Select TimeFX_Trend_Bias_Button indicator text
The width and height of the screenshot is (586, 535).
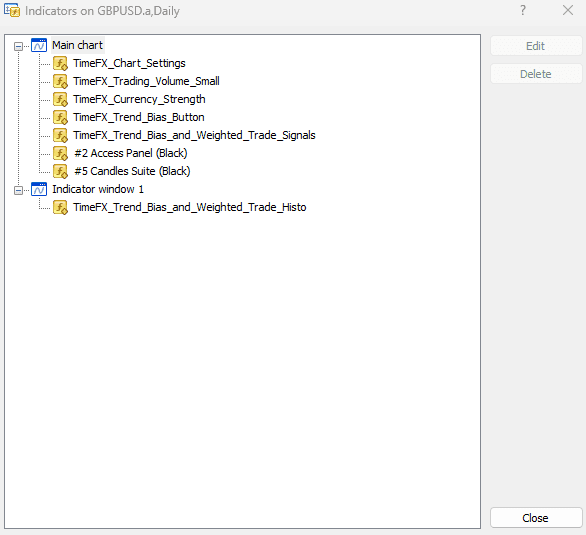[139, 117]
